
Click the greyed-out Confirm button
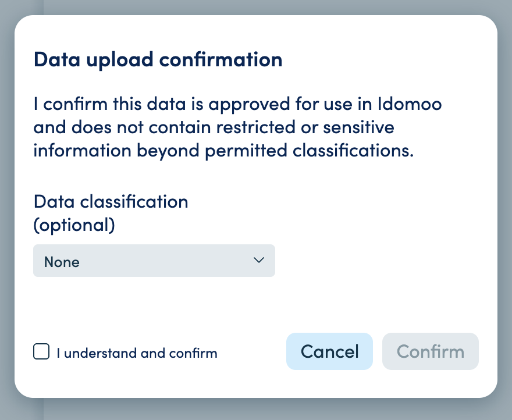[x=430, y=351]
